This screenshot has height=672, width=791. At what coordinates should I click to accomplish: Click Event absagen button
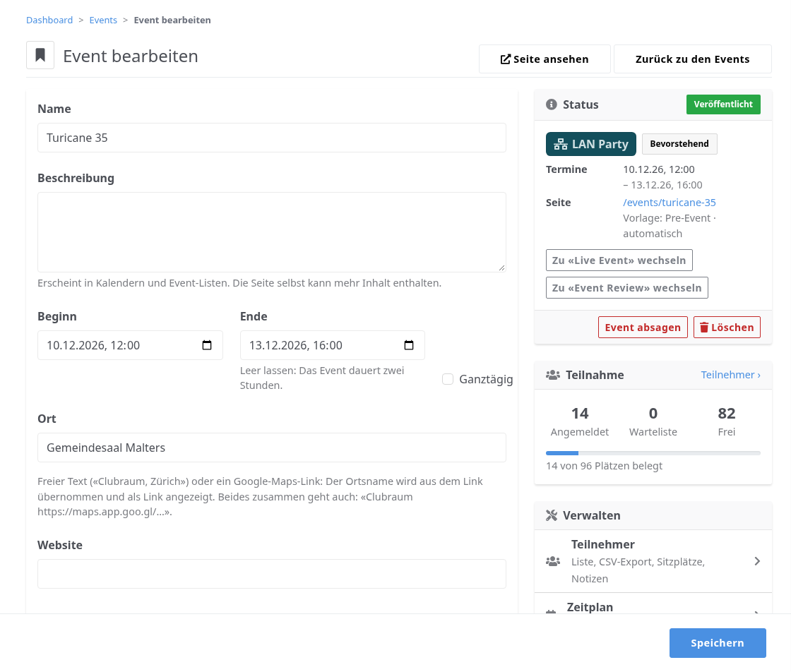click(x=643, y=328)
